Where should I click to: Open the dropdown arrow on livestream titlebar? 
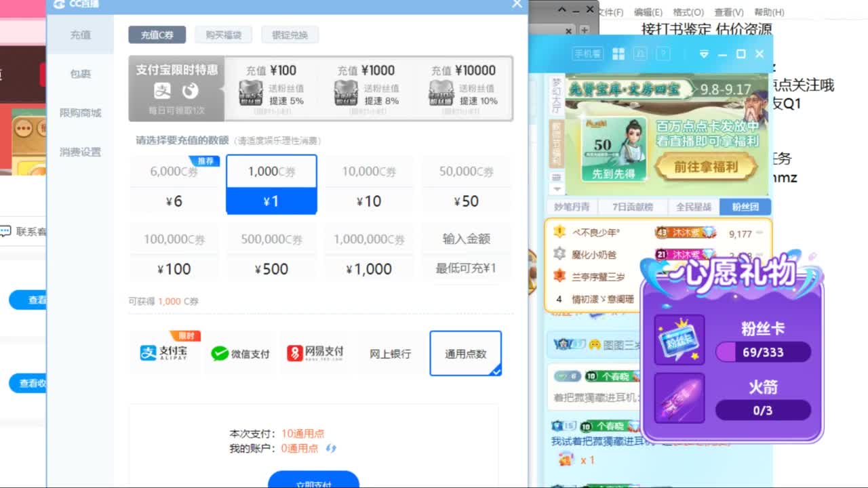tap(704, 54)
